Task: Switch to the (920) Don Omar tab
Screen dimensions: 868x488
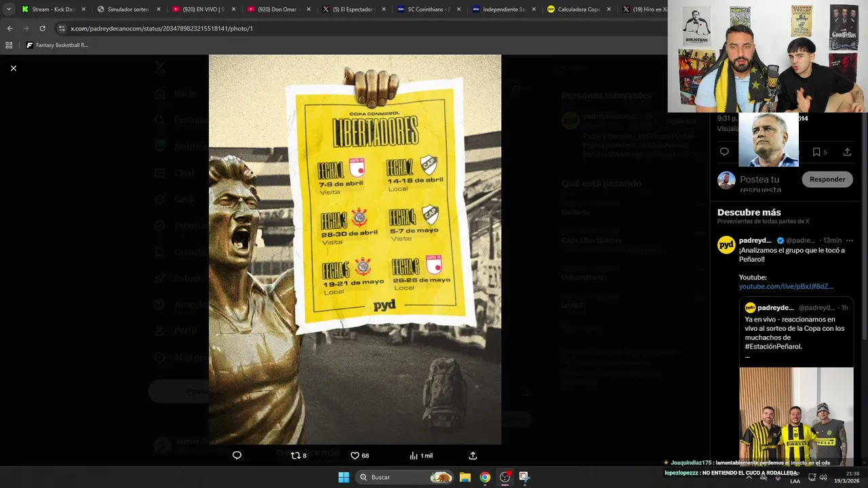Action: coord(279,9)
